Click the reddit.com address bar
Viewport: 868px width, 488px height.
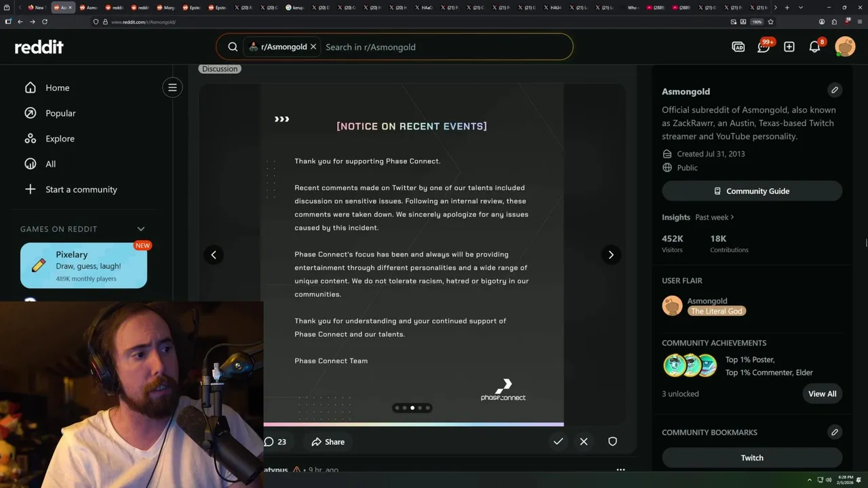[407, 22]
